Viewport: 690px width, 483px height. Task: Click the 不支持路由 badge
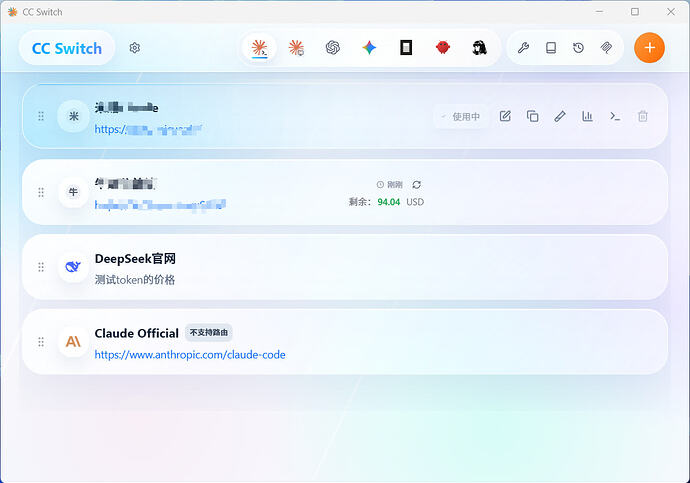pos(209,333)
